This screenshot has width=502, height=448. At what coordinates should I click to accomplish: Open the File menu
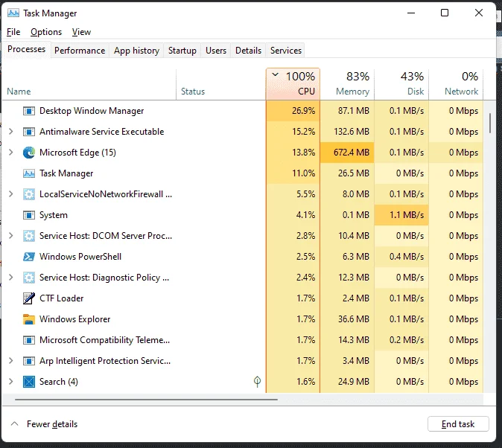(13, 32)
